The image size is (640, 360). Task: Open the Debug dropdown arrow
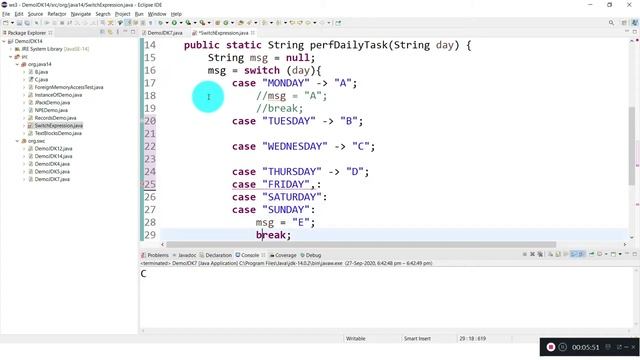coord(167,23)
